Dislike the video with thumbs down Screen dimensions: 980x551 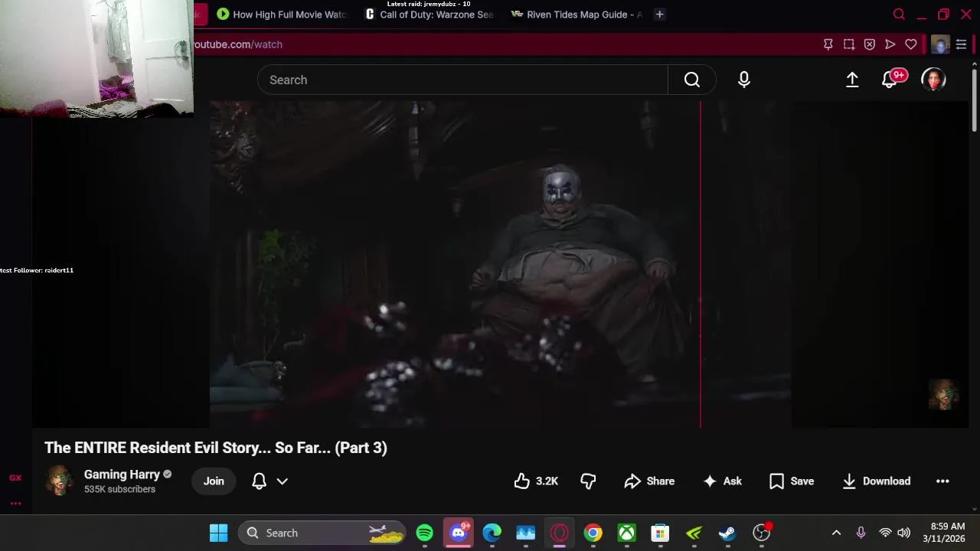(x=588, y=481)
